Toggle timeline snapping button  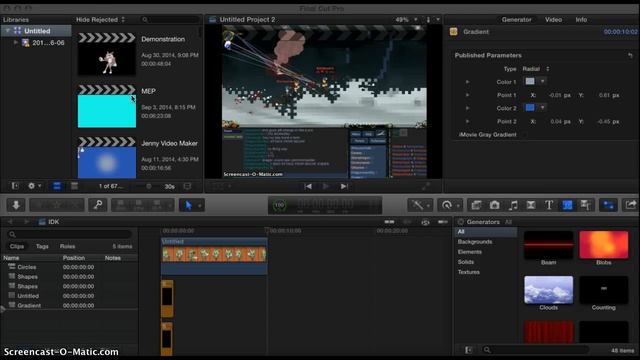pyautogui.click(x=443, y=222)
